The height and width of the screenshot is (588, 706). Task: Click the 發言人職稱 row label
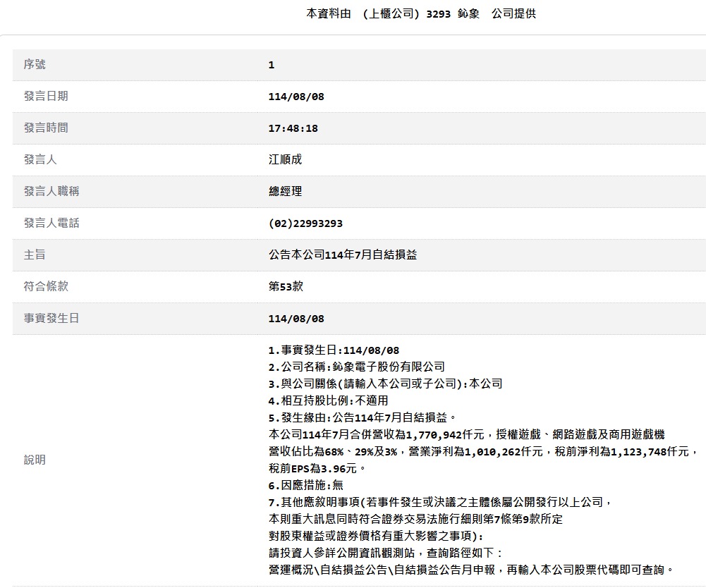click(51, 192)
